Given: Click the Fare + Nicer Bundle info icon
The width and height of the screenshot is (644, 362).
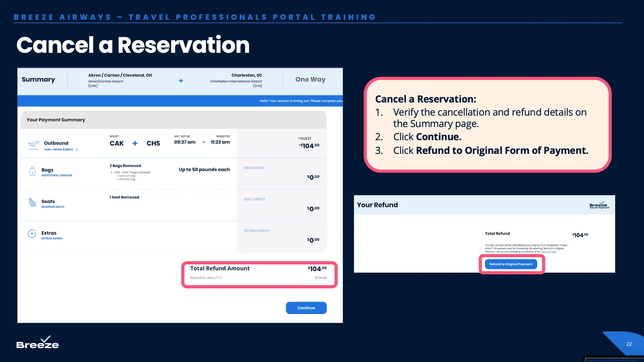Looking at the screenshot, I should click(x=77, y=150).
